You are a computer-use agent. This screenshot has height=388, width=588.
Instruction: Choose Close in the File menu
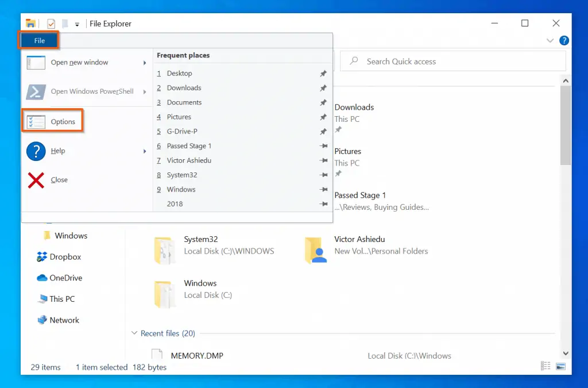pos(87,180)
